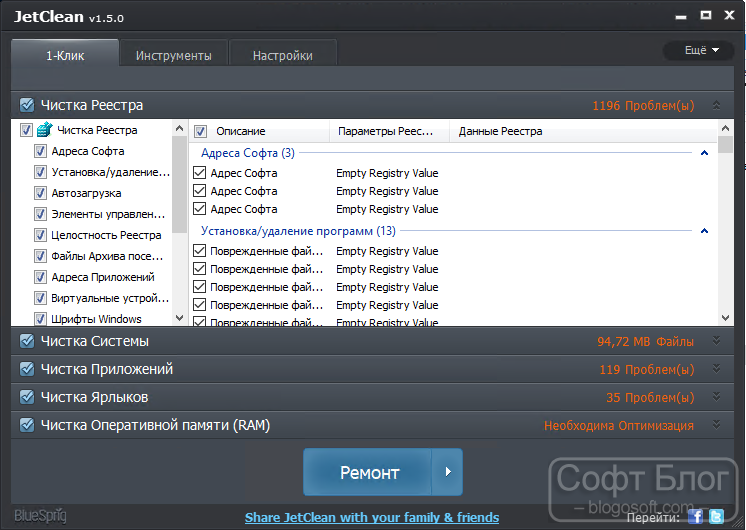
Task: Click the 1196 Проблем(ы) result text
Action: tap(643, 106)
